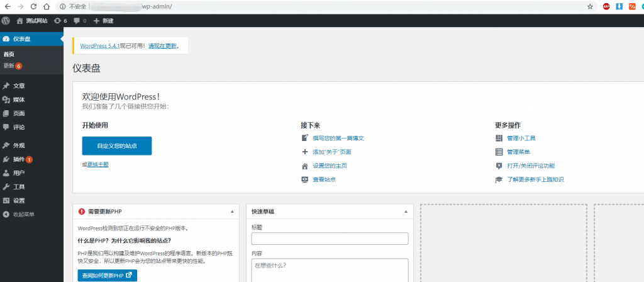Click graduation cap icon beside 了解更多
644x282 pixels.
point(499,179)
